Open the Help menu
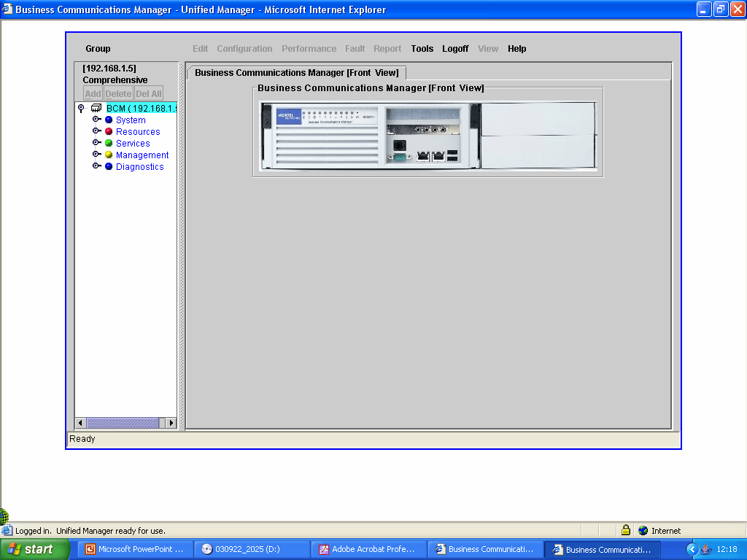 [517, 49]
